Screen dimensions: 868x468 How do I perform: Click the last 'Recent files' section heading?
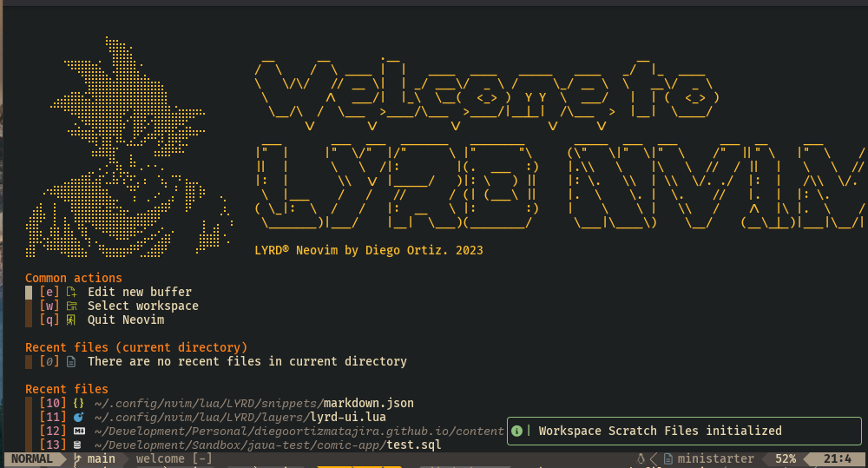click(x=67, y=389)
